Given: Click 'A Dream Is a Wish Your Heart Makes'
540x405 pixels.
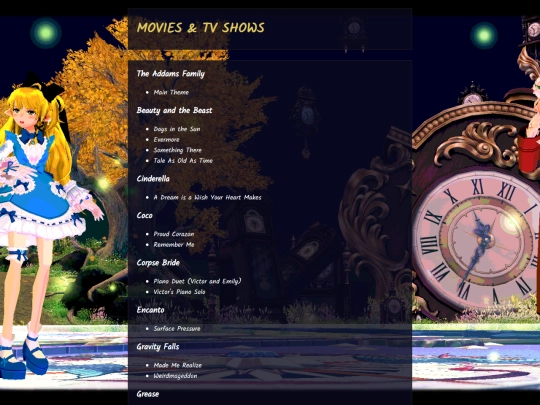Looking at the screenshot, I should click(x=207, y=197).
